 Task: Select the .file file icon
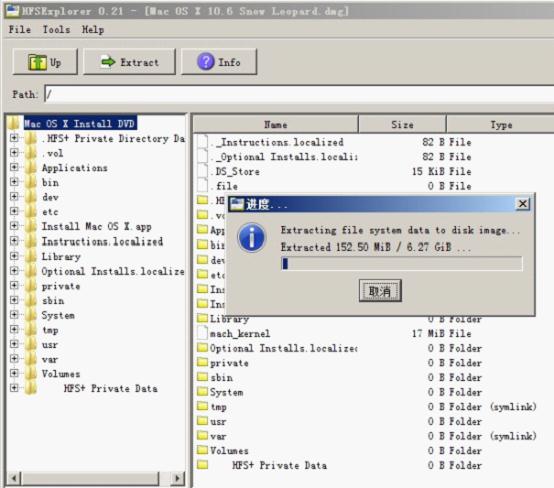tap(203, 186)
